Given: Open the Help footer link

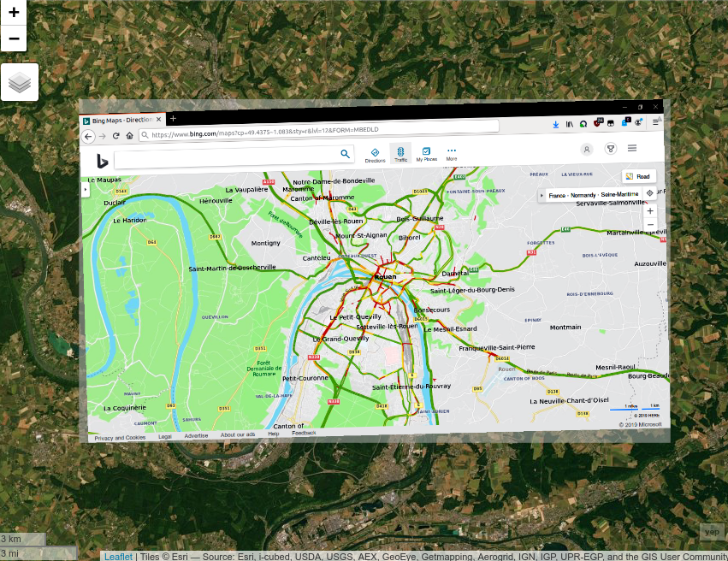Looking at the screenshot, I should [x=274, y=434].
